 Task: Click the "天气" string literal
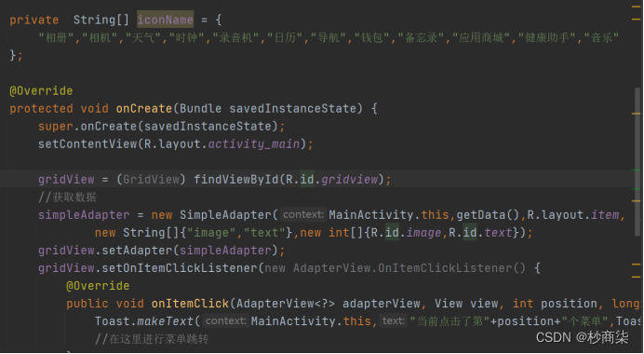click(x=144, y=38)
